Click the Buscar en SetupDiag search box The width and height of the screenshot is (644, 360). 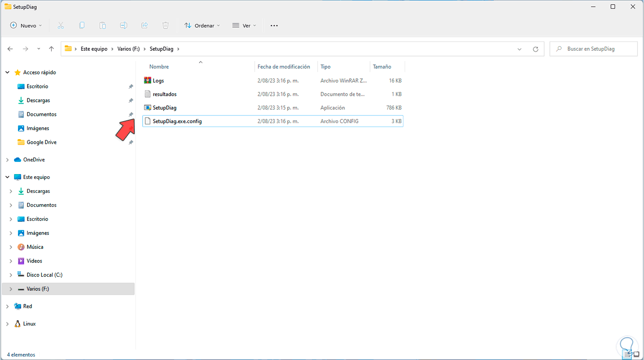coord(594,49)
